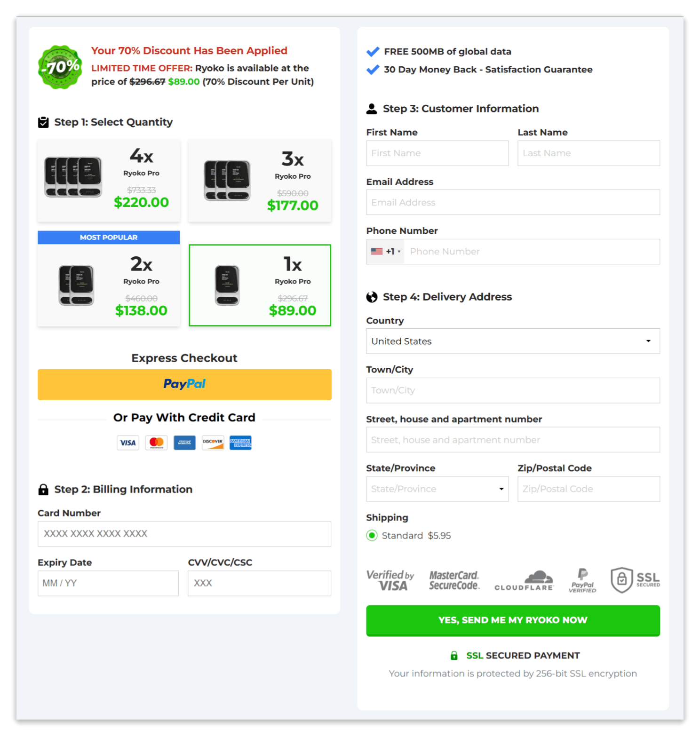This screenshot has height=736, width=700.
Task: Click the 'Express Checkout' heading
Action: point(184,358)
